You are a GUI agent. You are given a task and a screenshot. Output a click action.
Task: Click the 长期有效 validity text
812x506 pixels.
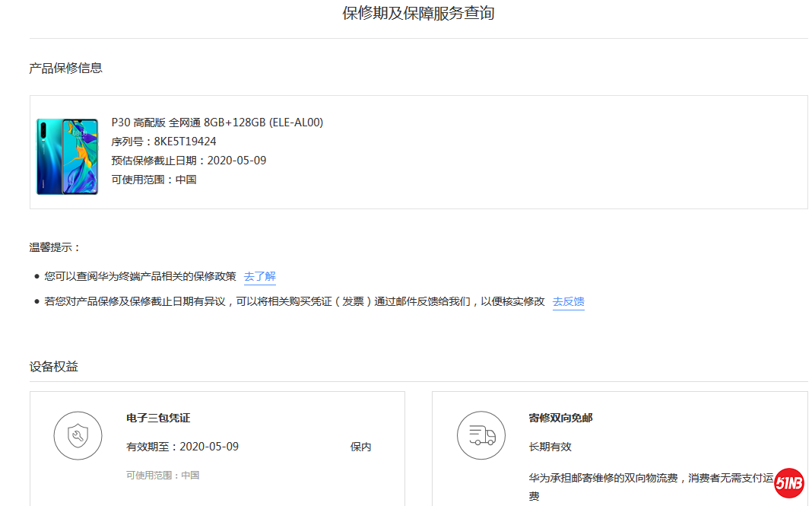pyautogui.click(x=550, y=447)
